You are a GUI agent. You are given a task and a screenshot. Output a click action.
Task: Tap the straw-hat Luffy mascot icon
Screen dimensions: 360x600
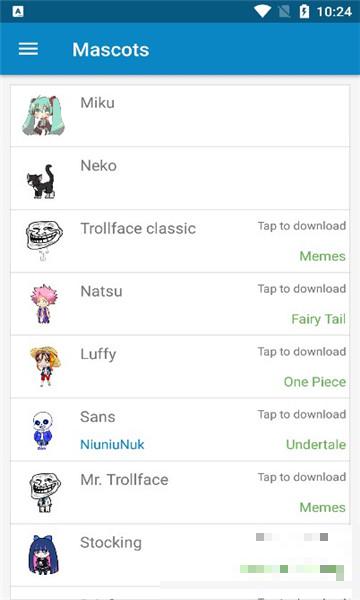click(45, 366)
